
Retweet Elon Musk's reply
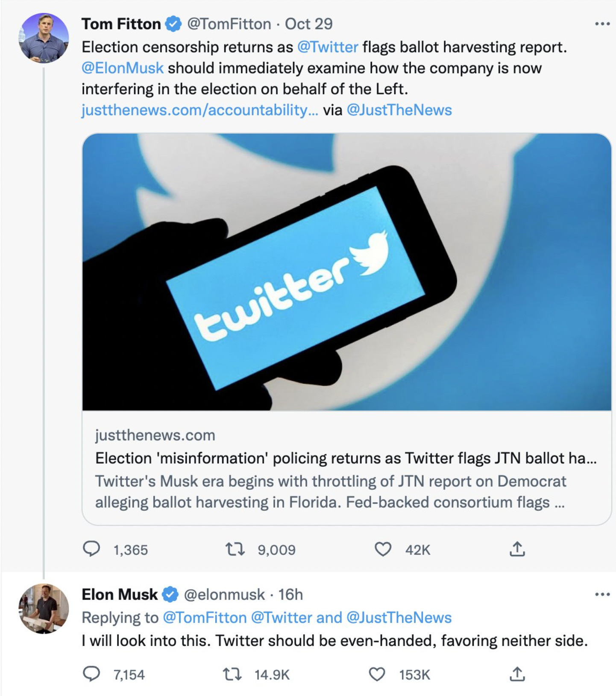coord(232,674)
